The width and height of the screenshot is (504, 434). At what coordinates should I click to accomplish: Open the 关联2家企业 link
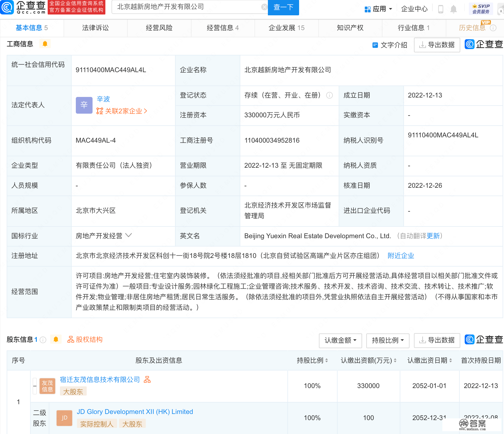click(122, 111)
